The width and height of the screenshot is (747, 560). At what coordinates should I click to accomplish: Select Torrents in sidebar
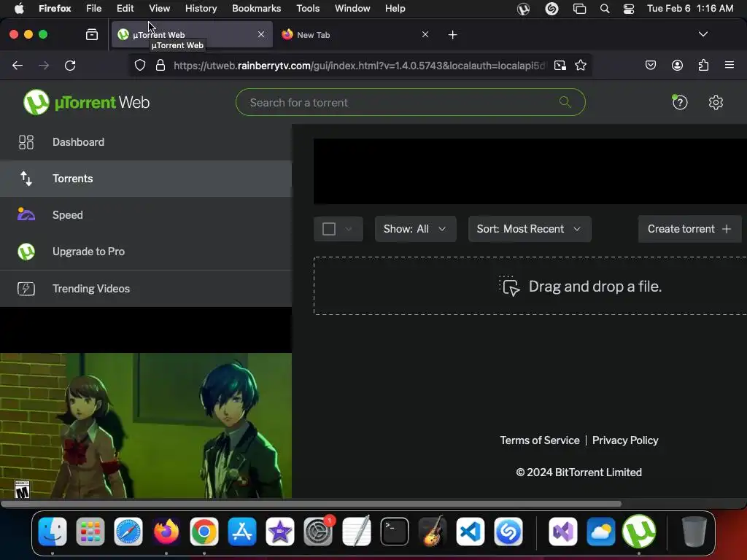146,179
